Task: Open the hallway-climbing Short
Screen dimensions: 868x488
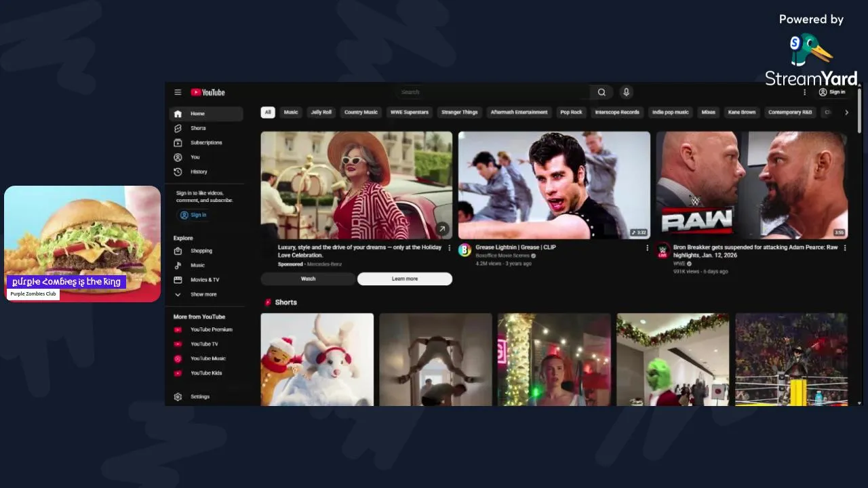Action: click(435, 359)
